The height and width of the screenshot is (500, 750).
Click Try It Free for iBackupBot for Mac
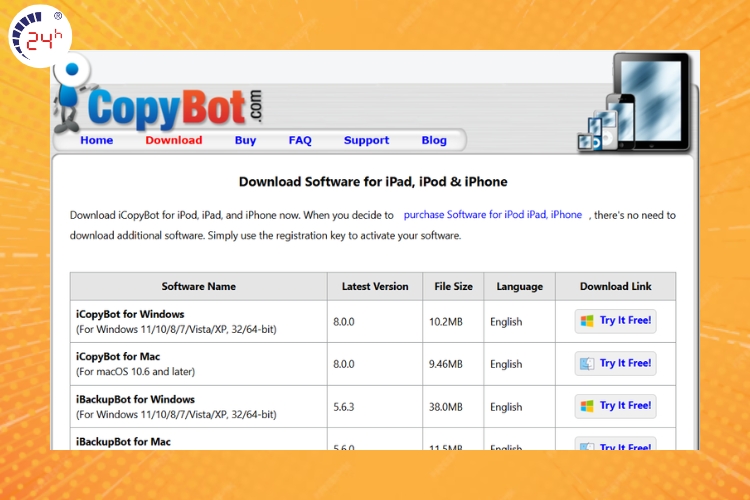click(615, 445)
